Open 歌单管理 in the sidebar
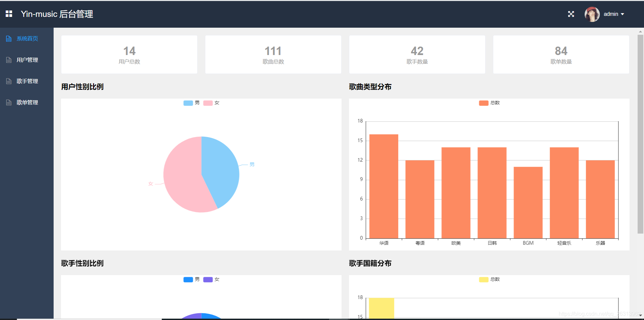The image size is (644, 320). tap(27, 103)
